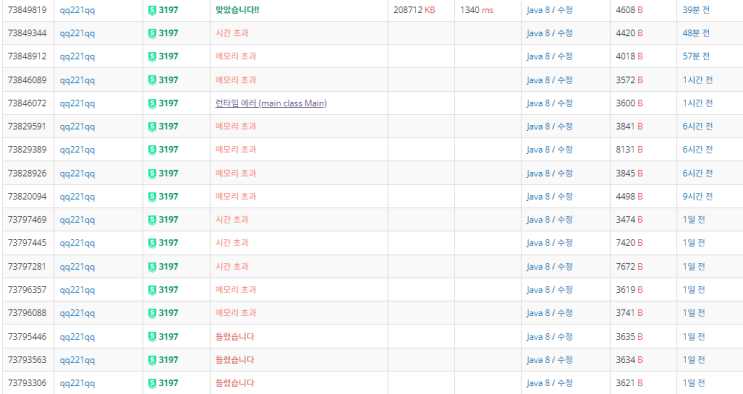Click the silver tier badge in row 73846089

pos(152,80)
